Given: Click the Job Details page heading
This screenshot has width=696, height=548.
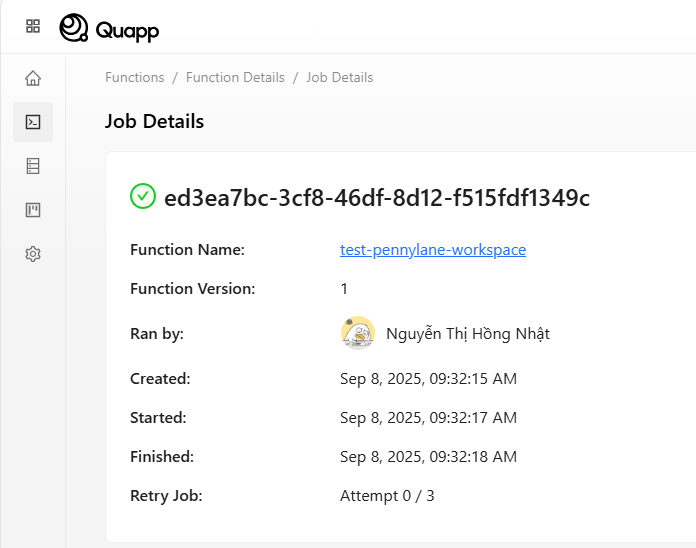Looking at the screenshot, I should click(x=154, y=121).
